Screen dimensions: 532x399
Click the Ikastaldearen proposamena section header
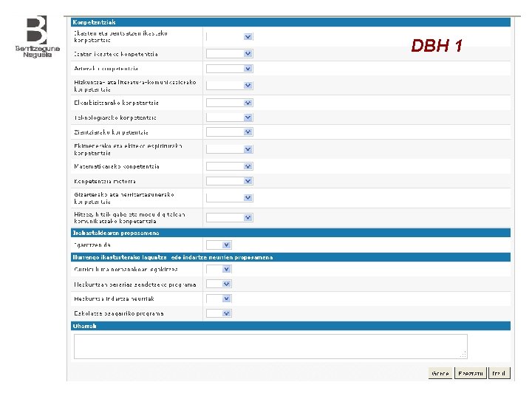click(x=290, y=233)
